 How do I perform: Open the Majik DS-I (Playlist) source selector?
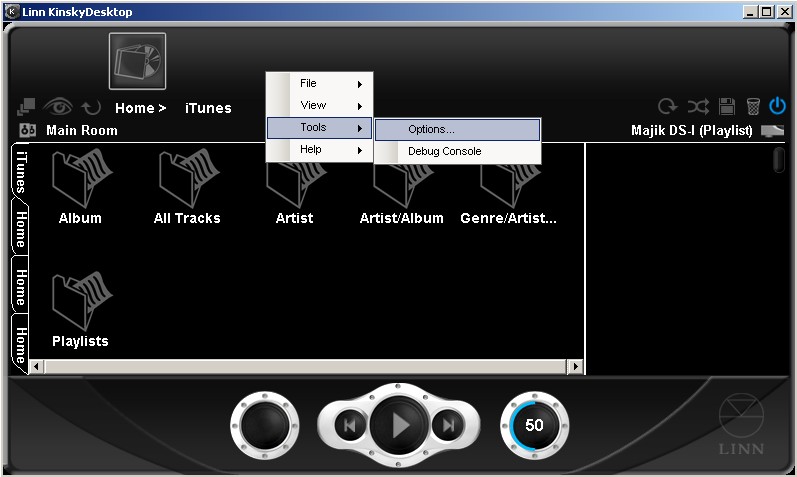(x=691, y=130)
